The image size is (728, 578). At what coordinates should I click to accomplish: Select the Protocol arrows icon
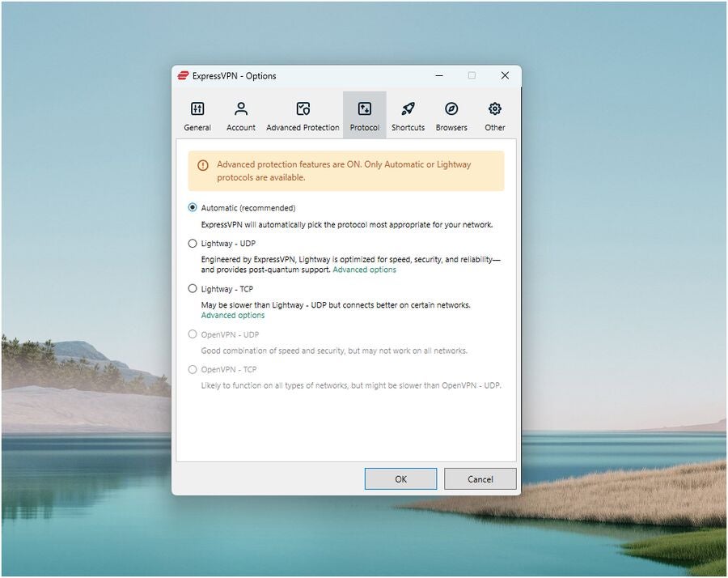pos(365,108)
